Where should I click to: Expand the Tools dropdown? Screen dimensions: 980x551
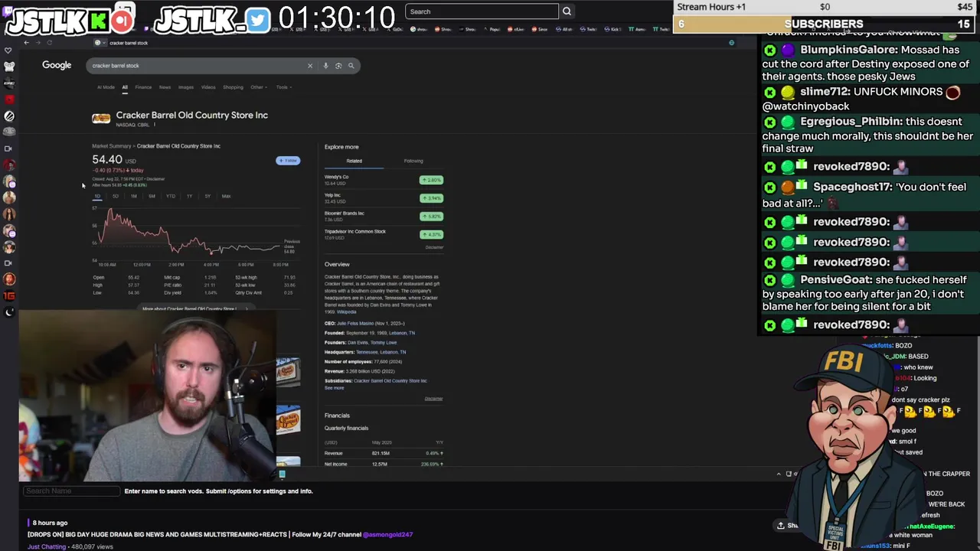283,87
